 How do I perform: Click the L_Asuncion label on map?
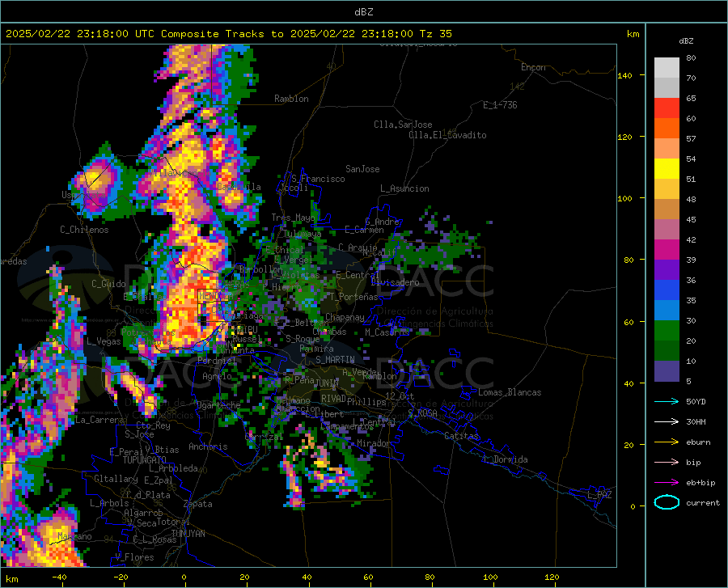[404, 188]
